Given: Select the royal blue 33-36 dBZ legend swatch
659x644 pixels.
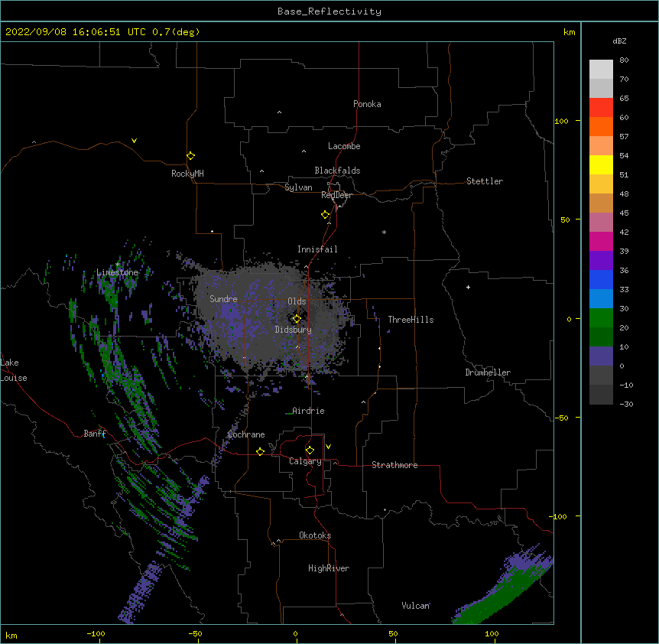Looking at the screenshot, I should [x=601, y=279].
